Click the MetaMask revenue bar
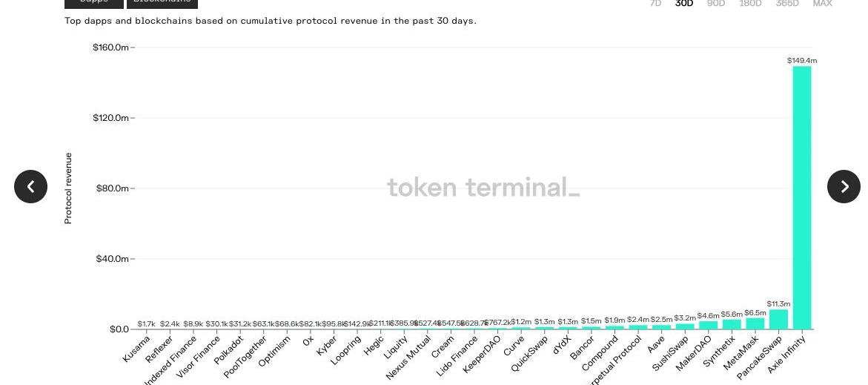 (755, 324)
